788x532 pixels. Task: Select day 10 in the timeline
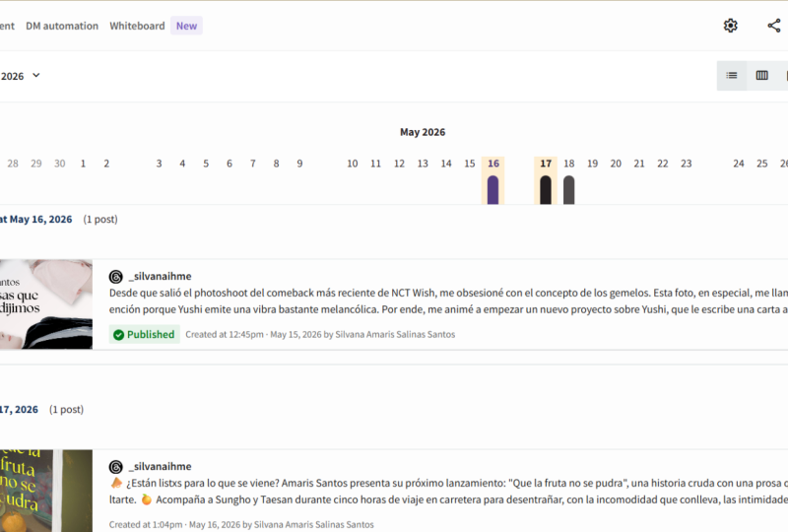pyautogui.click(x=353, y=164)
